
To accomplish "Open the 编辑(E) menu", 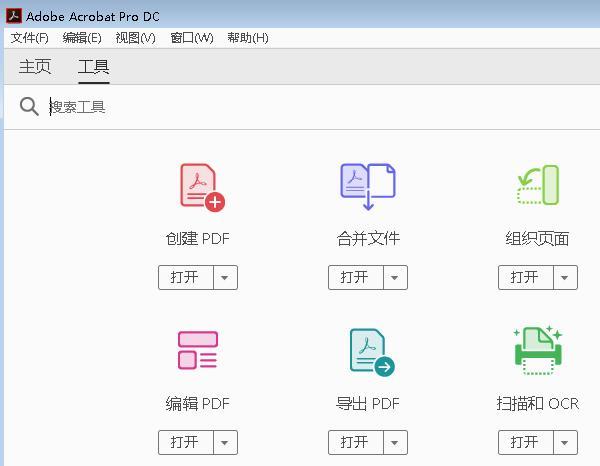I will tap(82, 38).
